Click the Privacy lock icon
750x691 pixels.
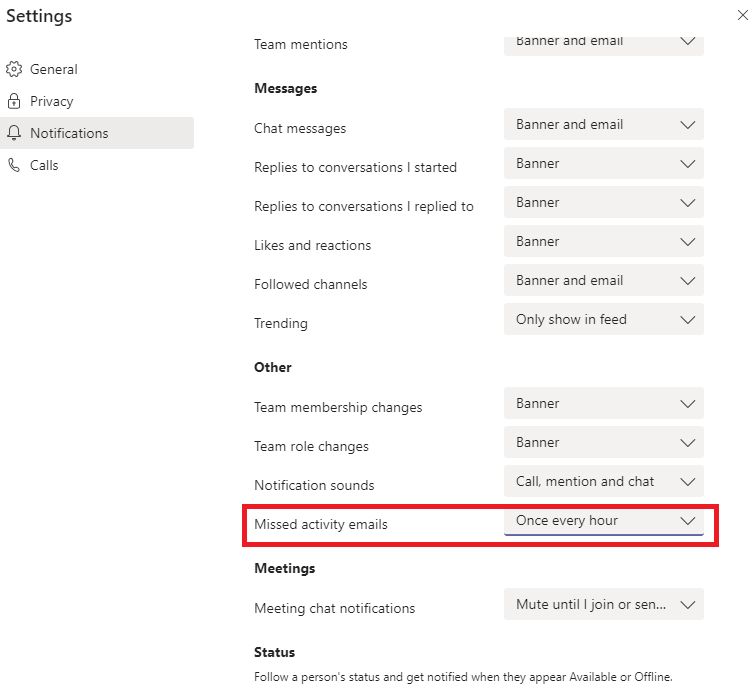[x=14, y=101]
